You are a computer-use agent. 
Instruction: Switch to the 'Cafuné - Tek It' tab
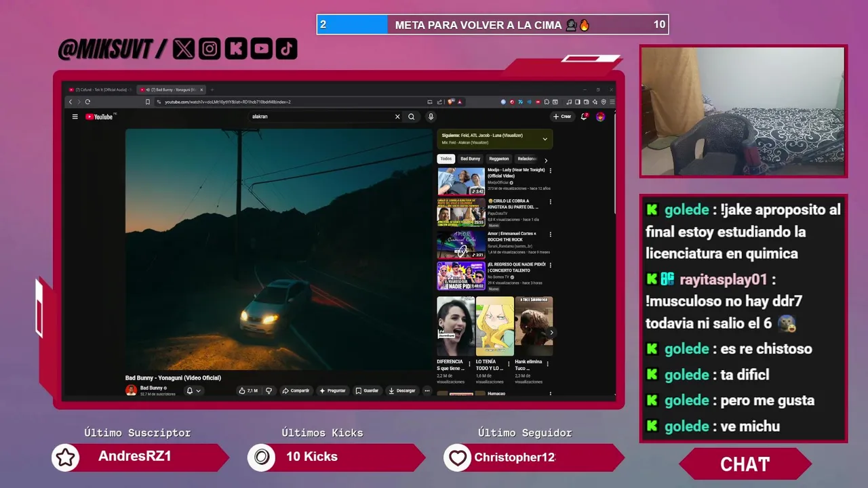(x=100, y=89)
